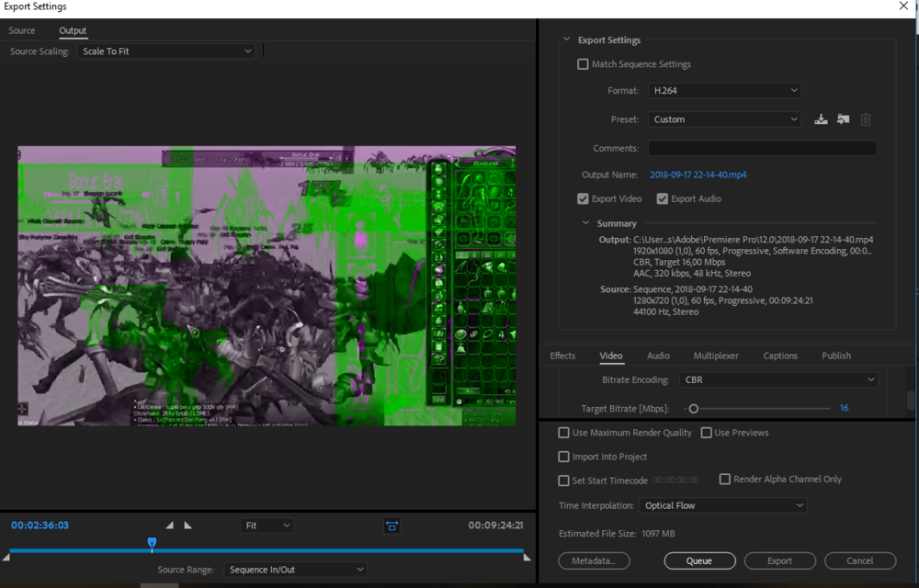This screenshot has width=919, height=588.
Task: Enable Use Maximum Render Quality
Action: 563,433
